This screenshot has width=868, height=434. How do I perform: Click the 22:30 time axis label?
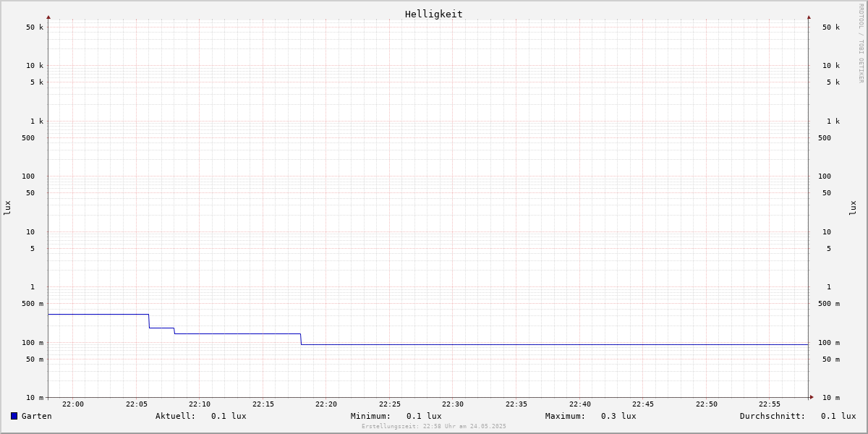(453, 404)
